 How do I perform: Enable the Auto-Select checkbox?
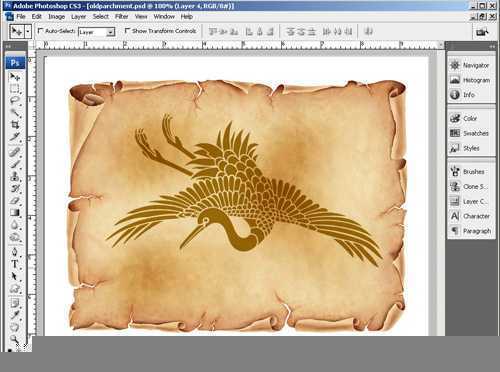40,31
